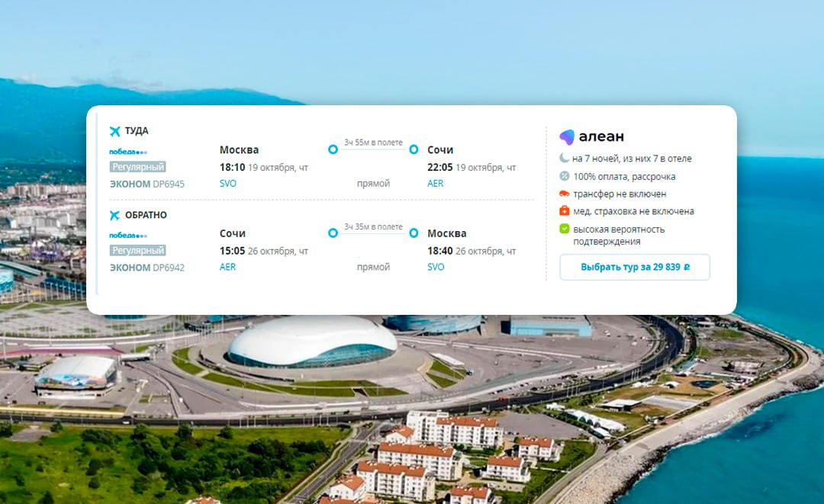Click the Регулярный badge on outbound flight
This screenshot has height=504, width=824.
(137, 167)
